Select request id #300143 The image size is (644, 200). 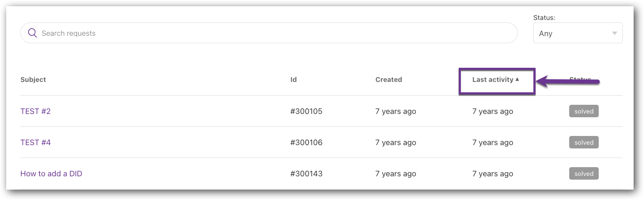[306, 174]
